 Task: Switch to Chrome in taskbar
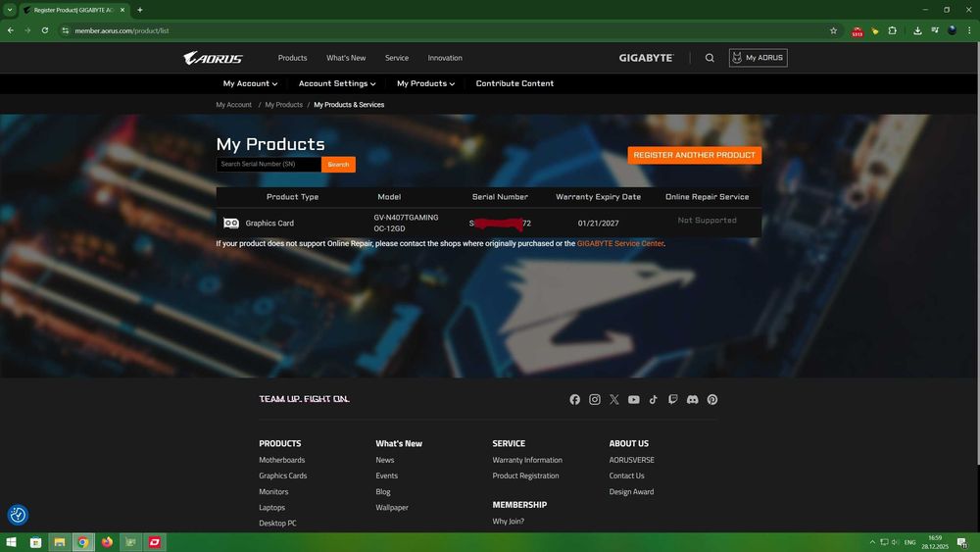click(x=82, y=542)
